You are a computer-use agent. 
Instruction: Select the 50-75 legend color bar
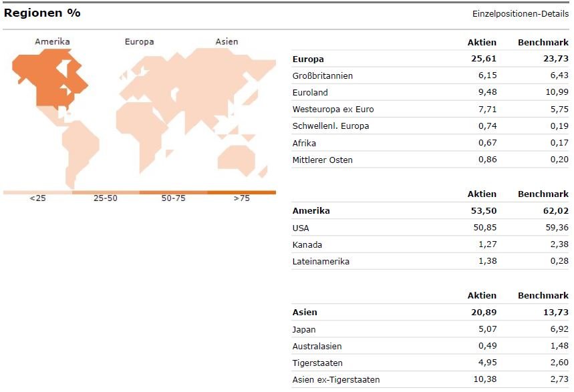[x=173, y=192]
